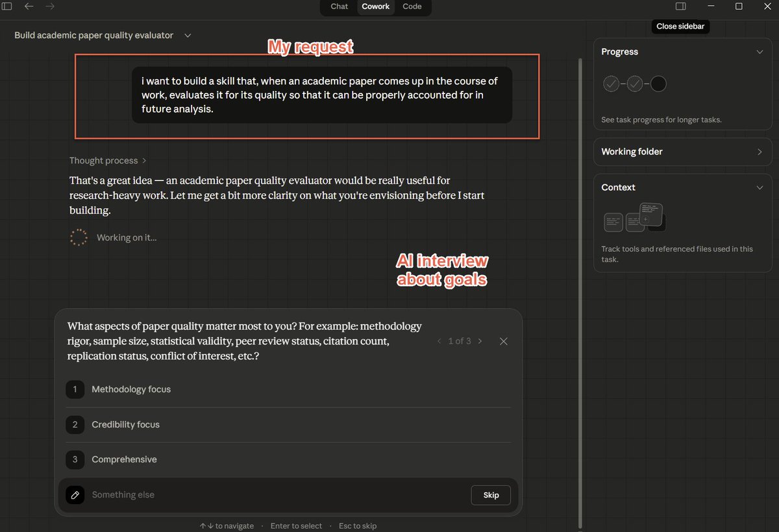The height and width of the screenshot is (532, 779).
Task: Toggle the left sidebar panel icon
Action: coord(7,6)
